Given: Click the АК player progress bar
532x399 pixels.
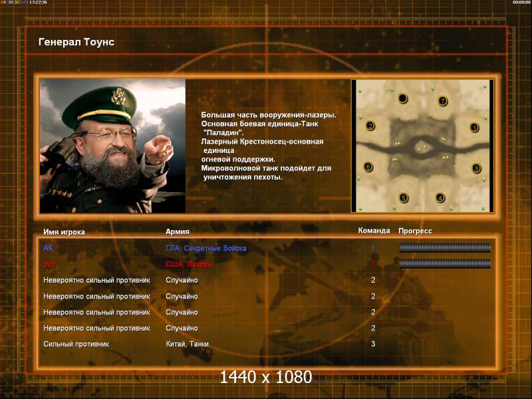Looking at the screenshot, I should click(445, 248).
